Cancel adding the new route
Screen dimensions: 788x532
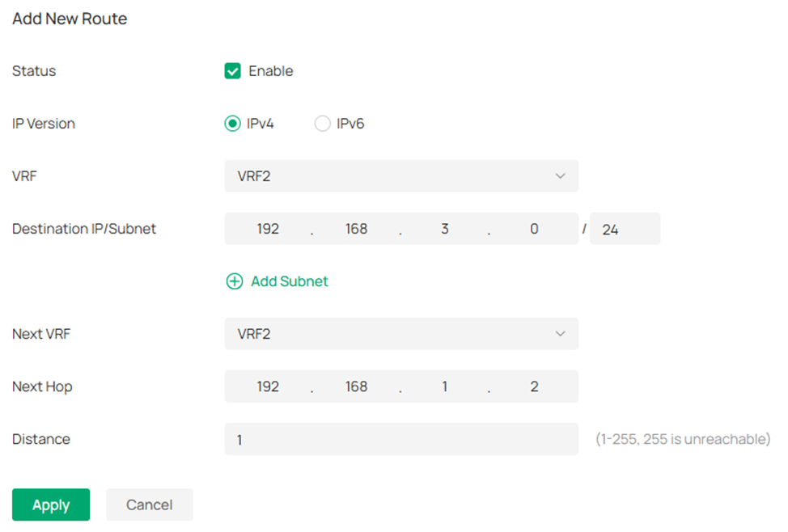(x=149, y=505)
